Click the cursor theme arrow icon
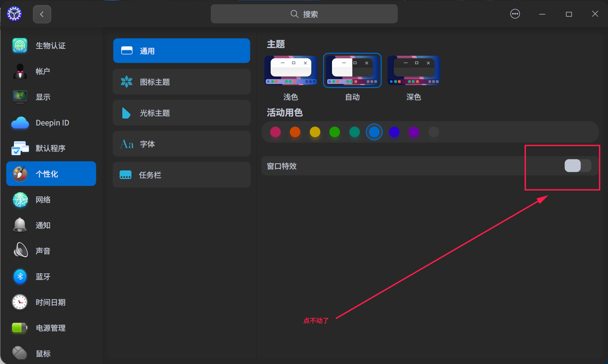Screen dimensions: 608x364 (x=126, y=113)
